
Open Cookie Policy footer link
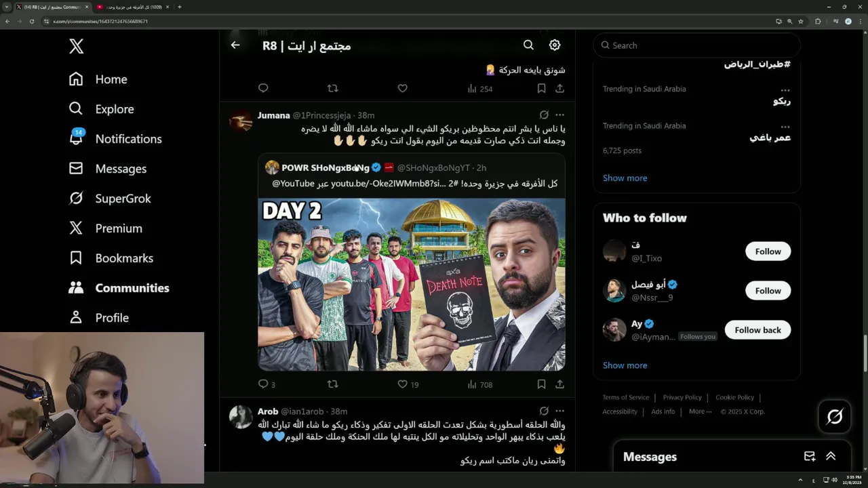734,397
